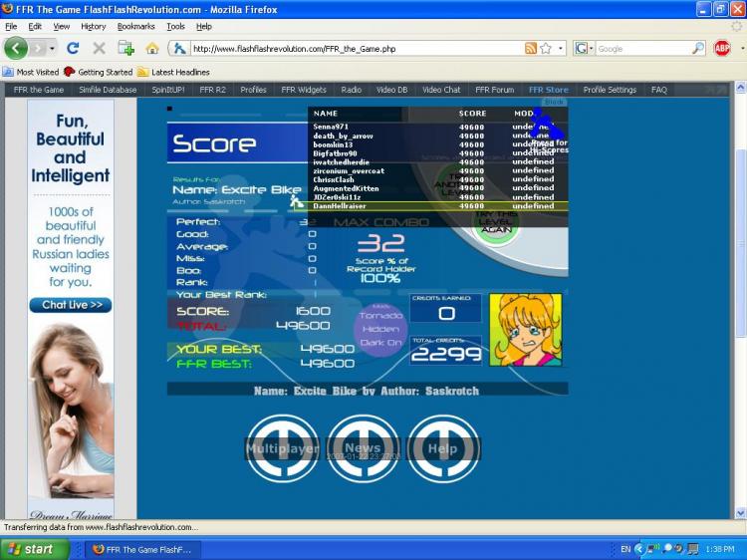Click the stop loading X icon
The height and width of the screenshot is (560, 747).
99,48
